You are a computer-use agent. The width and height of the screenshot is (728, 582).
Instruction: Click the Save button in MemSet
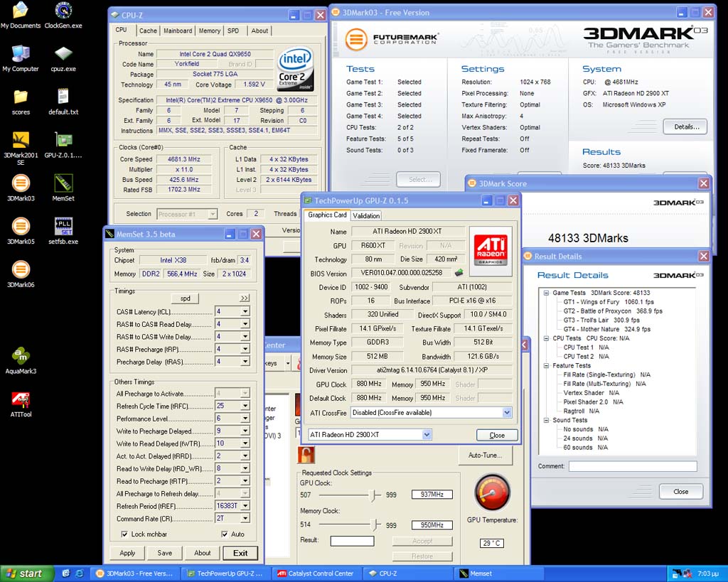(165, 554)
